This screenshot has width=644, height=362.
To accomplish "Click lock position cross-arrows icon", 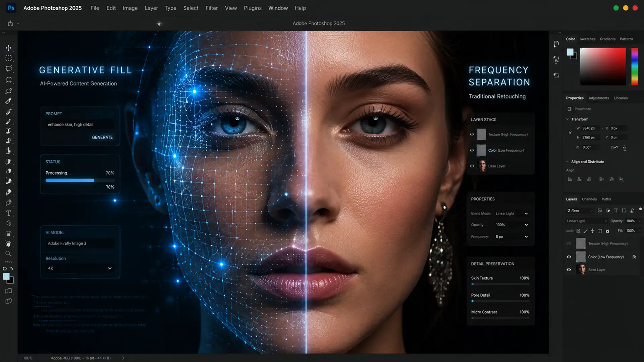I will tap(593, 231).
